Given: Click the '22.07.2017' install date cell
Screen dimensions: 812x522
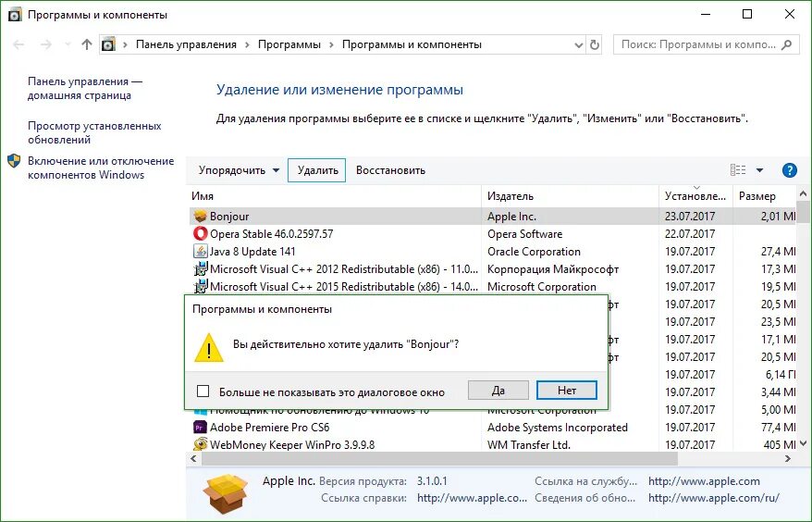Looking at the screenshot, I should pos(690,234).
